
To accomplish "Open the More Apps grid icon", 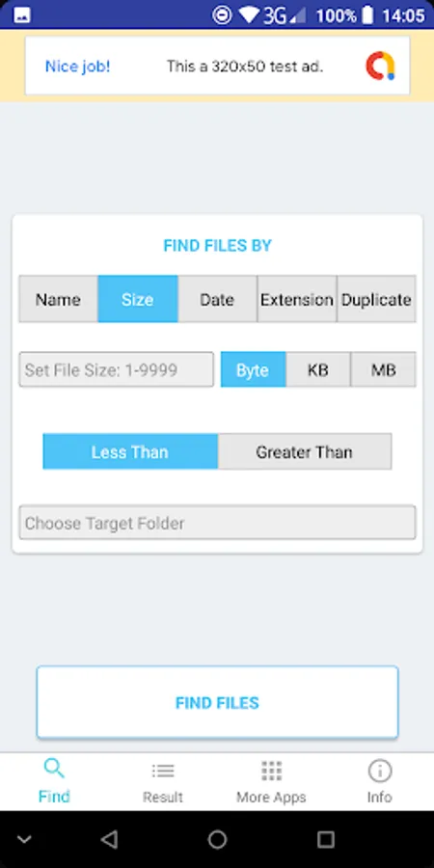I will [x=271, y=771].
